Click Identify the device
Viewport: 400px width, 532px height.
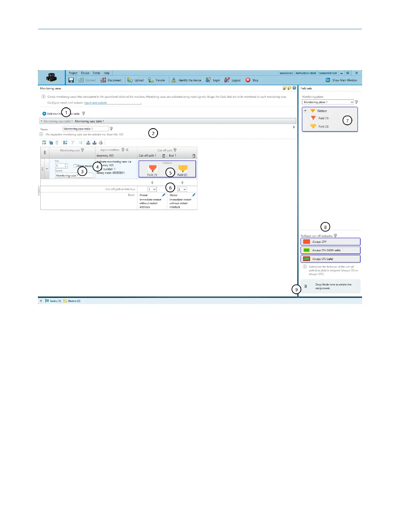[186, 80]
